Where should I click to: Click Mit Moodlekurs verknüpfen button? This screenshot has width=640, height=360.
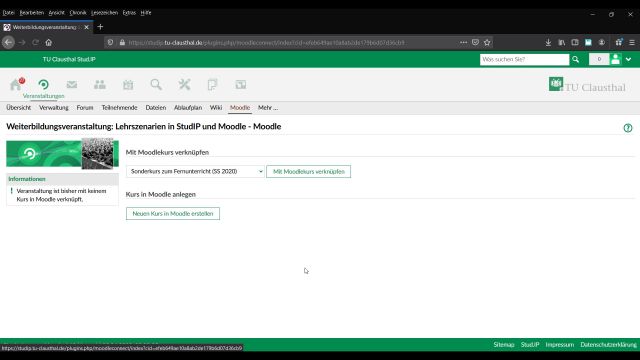(x=309, y=171)
